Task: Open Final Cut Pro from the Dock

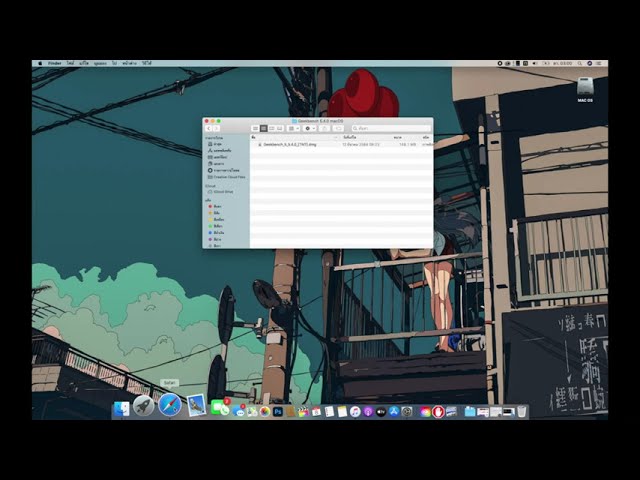Action: 303,412
